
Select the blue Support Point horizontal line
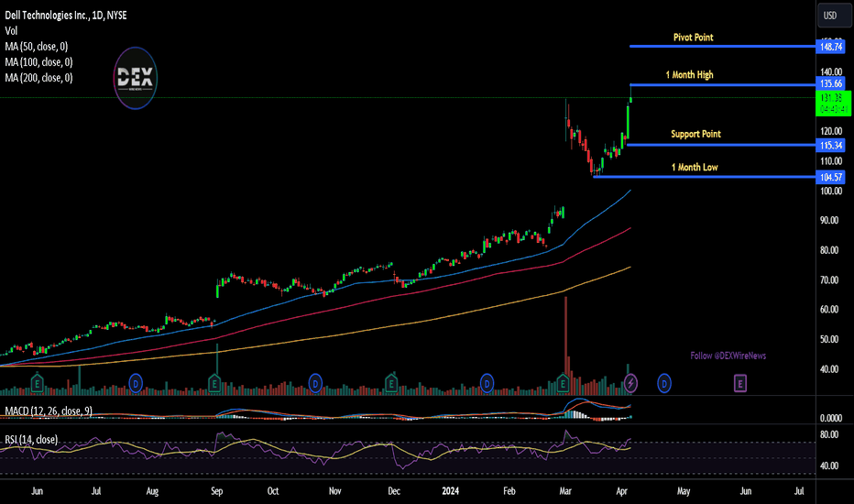pyautogui.click(x=721, y=145)
